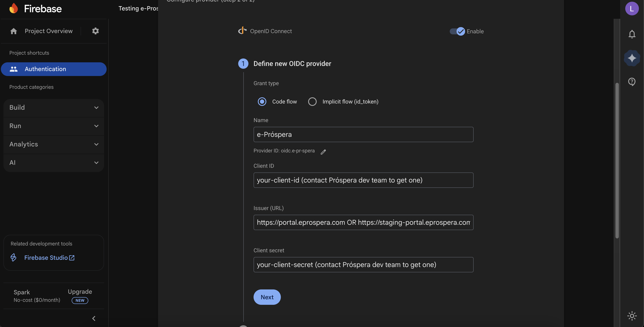This screenshot has width=644, height=327.
Task: Open Firebase Studio link
Action: tap(46, 257)
